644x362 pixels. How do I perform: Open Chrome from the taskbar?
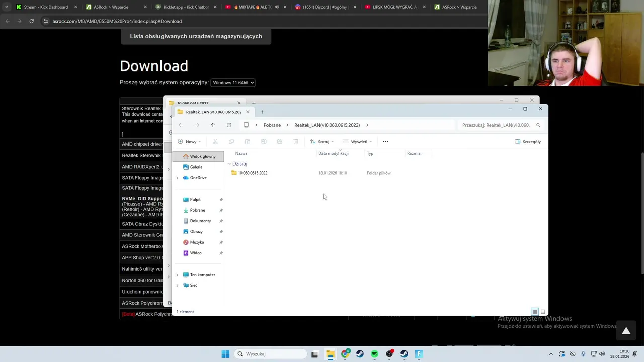click(345, 354)
